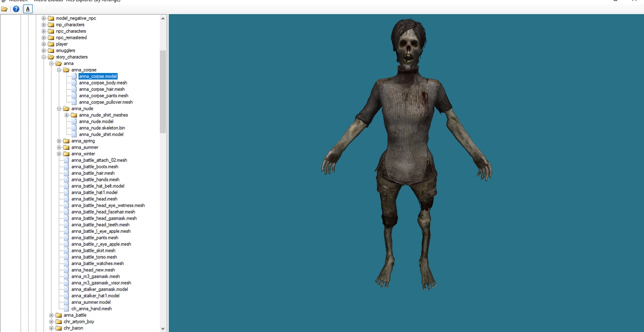Select anna_corpse_hair.mesh

tap(102, 89)
